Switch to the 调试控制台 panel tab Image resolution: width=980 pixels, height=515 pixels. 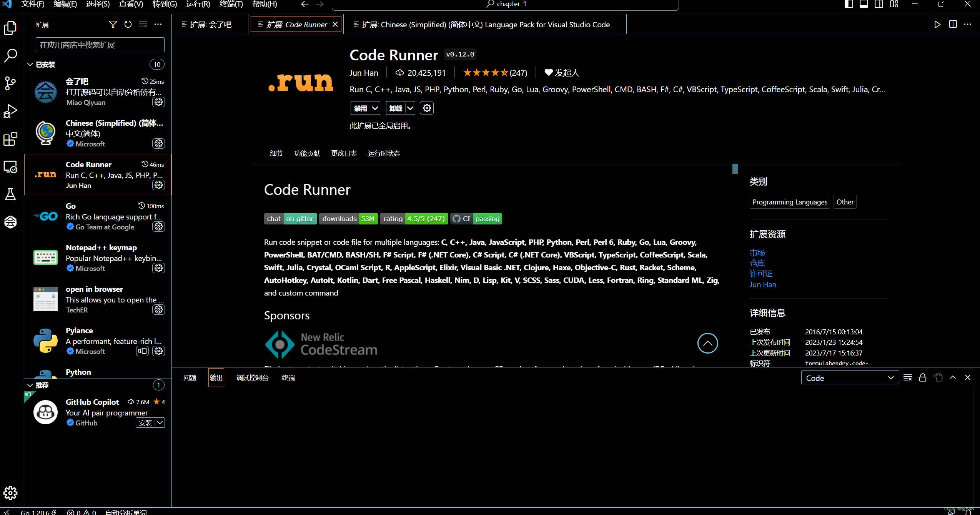coord(252,378)
